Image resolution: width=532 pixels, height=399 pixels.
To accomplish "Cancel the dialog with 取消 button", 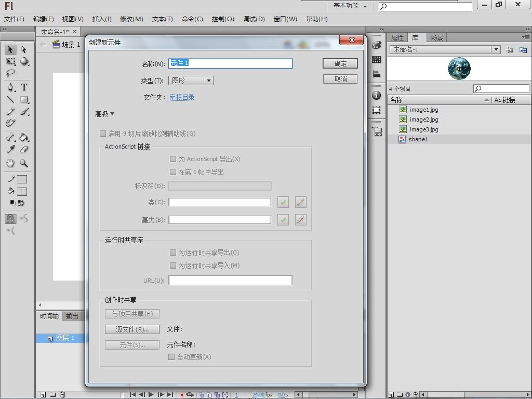I will point(340,79).
